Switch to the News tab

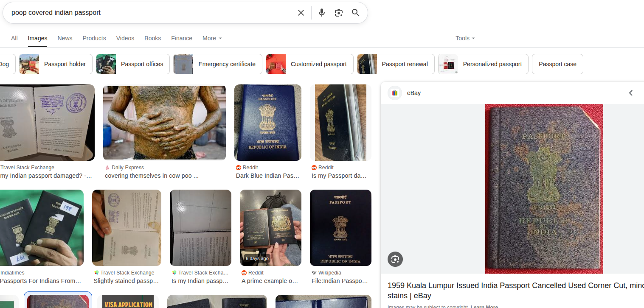pos(65,38)
